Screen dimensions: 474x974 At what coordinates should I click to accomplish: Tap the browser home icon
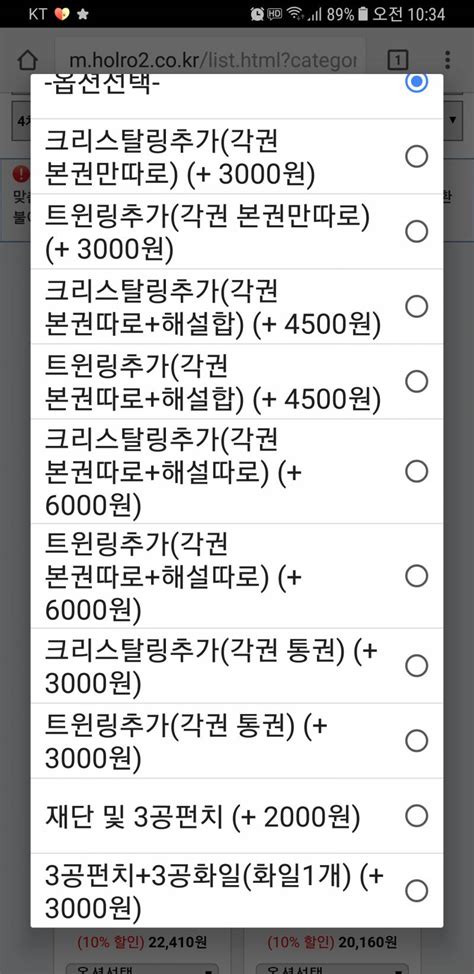coord(27,60)
